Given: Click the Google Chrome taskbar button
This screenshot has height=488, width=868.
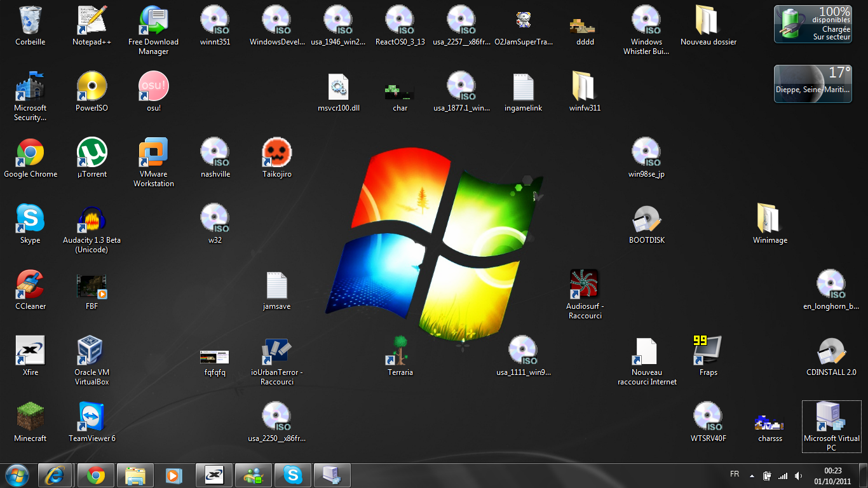Looking at the screenshot, I should pyautogui.click(x=96, y=475).
